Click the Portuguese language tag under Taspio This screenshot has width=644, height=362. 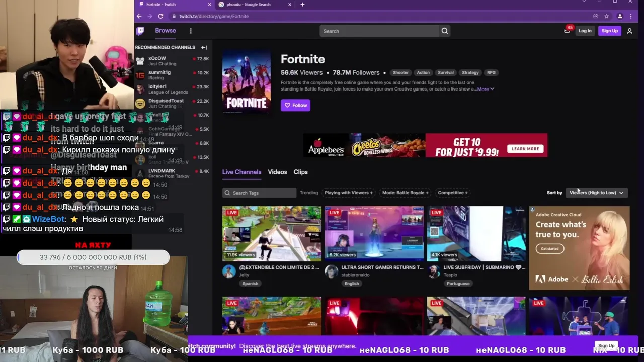click(458, 284)
